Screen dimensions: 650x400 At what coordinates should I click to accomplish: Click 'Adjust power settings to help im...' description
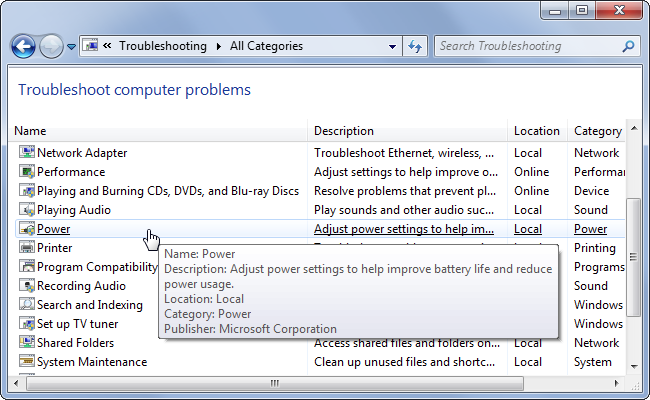[404, 229]
